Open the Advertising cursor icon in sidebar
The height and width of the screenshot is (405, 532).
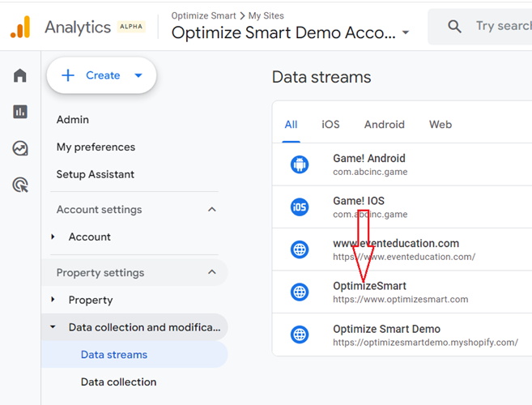(20, 185)
